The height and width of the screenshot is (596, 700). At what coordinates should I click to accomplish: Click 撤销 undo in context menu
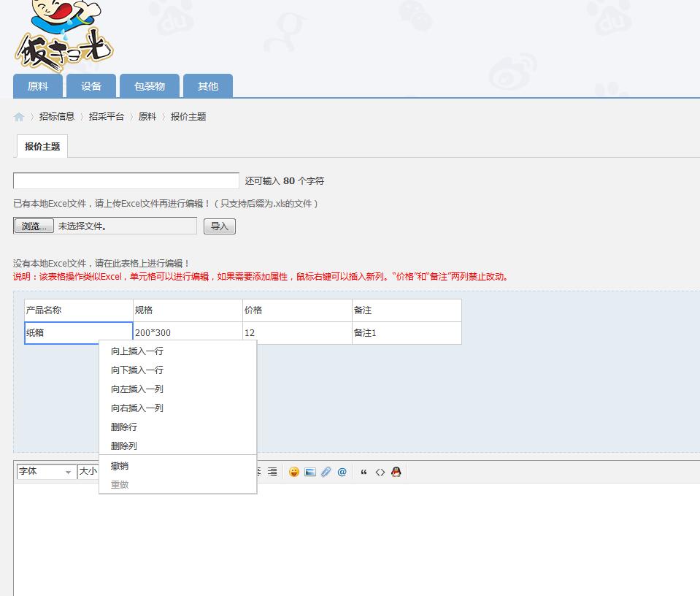(x=120, y=466)
